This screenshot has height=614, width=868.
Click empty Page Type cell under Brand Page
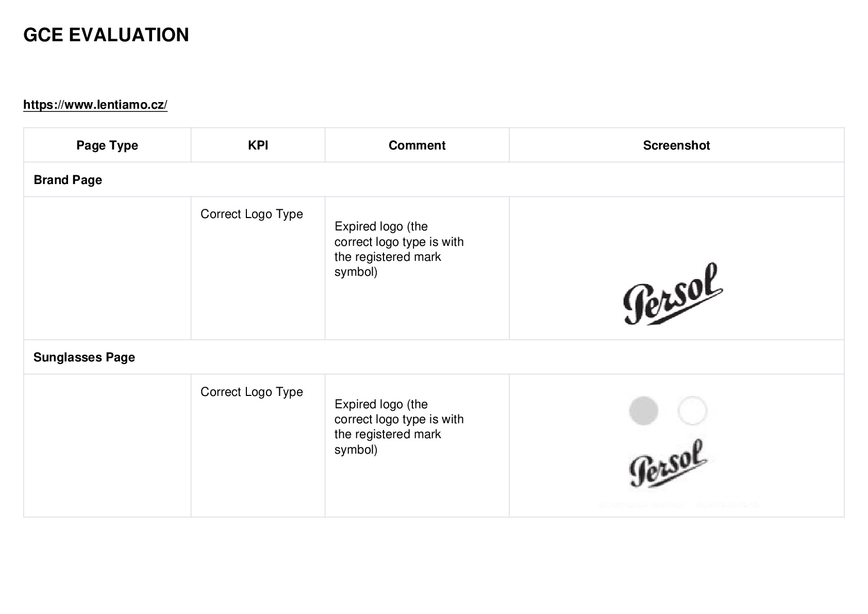coord(107,268)
